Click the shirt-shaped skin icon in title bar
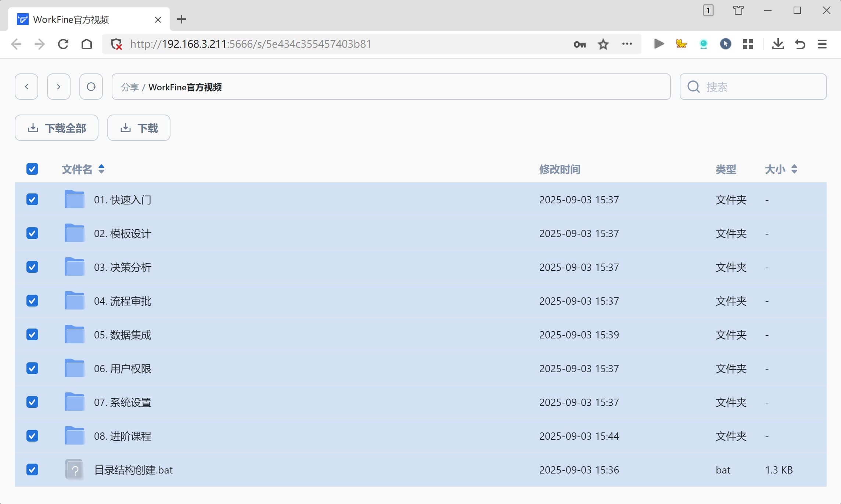 [x=738, y=10]
